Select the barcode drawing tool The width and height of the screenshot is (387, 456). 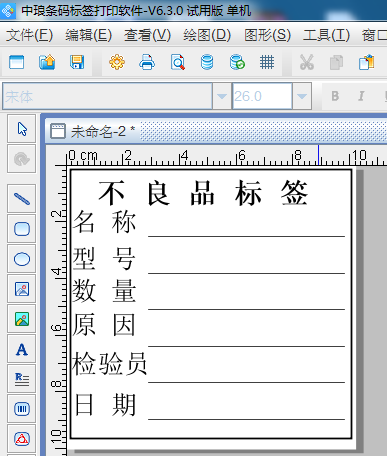point(22,409)
